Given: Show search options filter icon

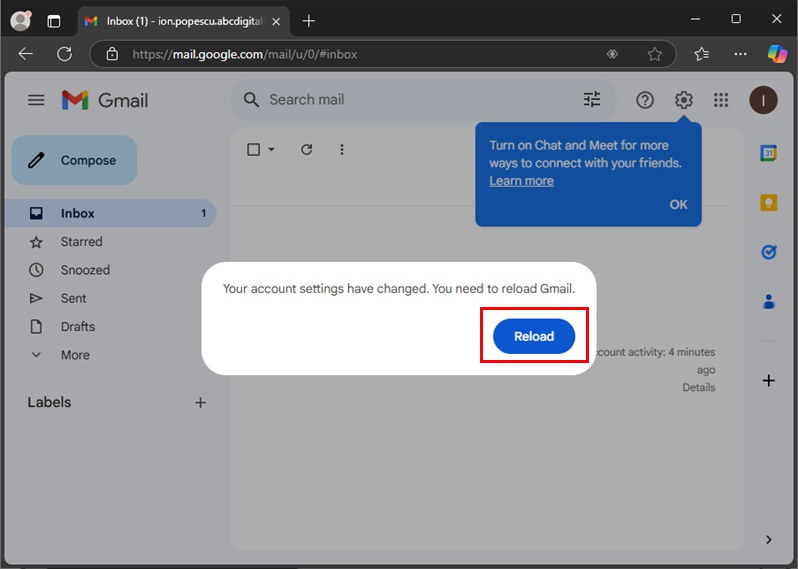Looking at the screenshot, I should point(592,100).
